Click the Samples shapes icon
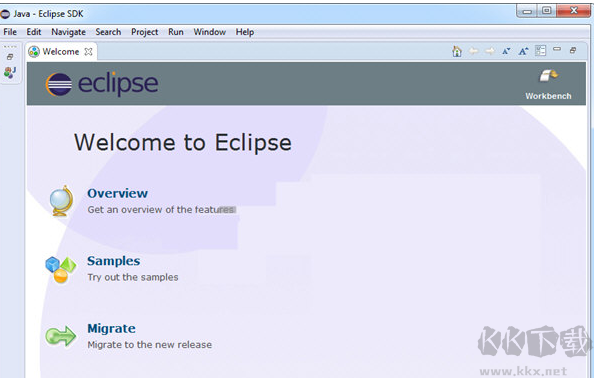 61,269
